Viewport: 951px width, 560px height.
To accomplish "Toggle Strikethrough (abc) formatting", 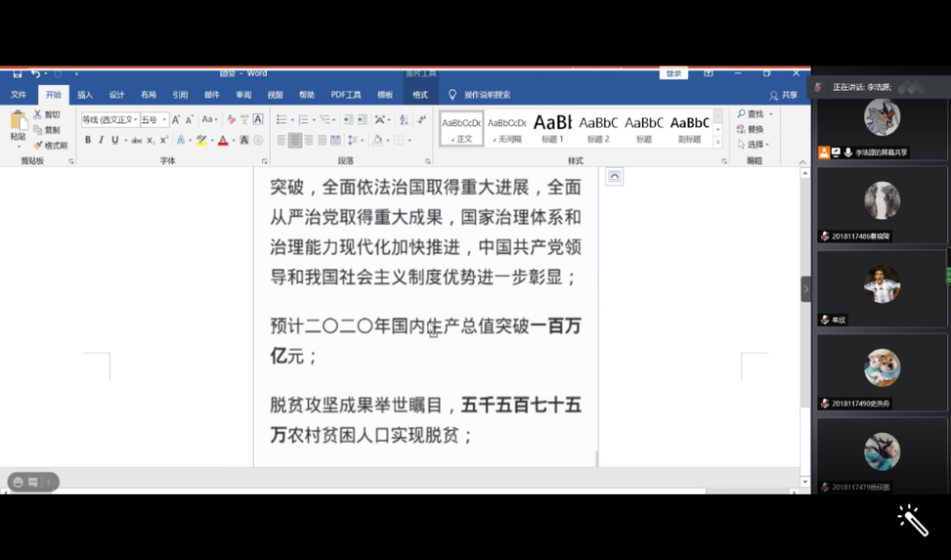I will click(x=137, y=140).
